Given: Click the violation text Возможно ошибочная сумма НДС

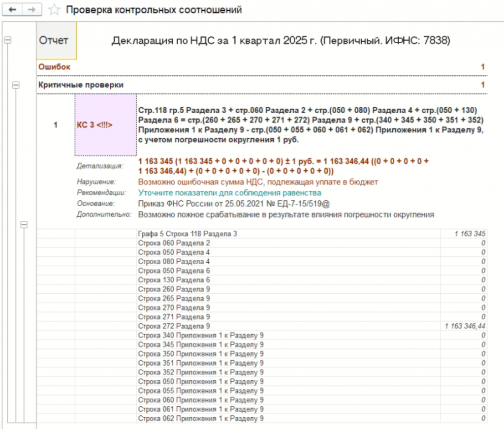Looking at the screenshot, I should point(258,182).
